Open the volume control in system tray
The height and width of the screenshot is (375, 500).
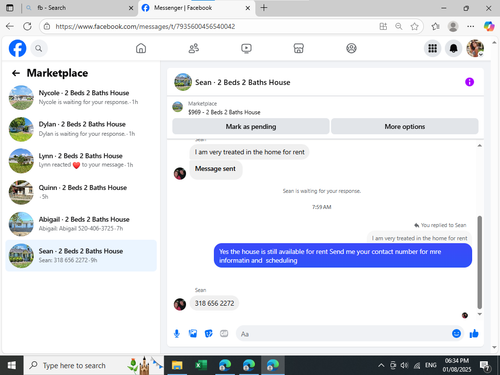pos(404,365)
